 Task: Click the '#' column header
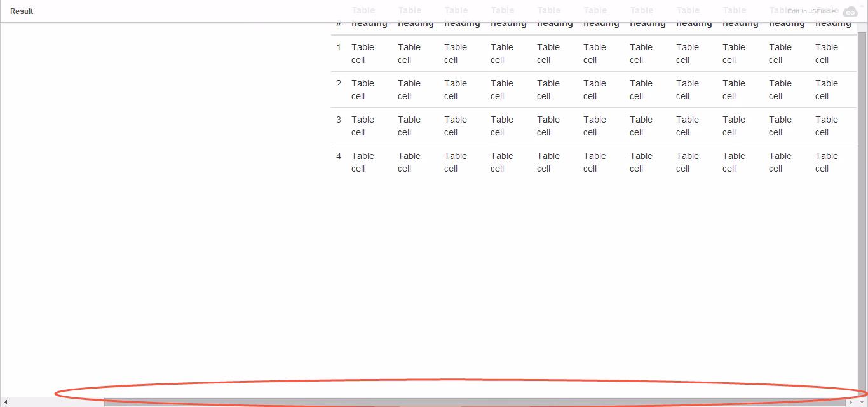(x=338, y=24)
